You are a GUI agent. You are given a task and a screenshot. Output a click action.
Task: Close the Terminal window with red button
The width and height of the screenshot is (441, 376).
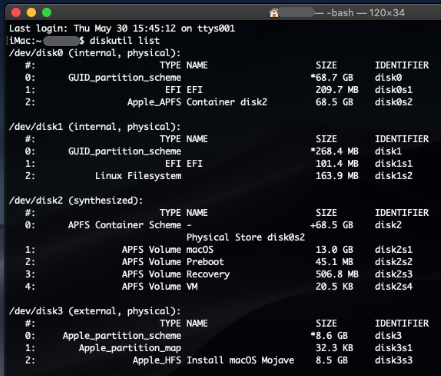tap(16, 13)
